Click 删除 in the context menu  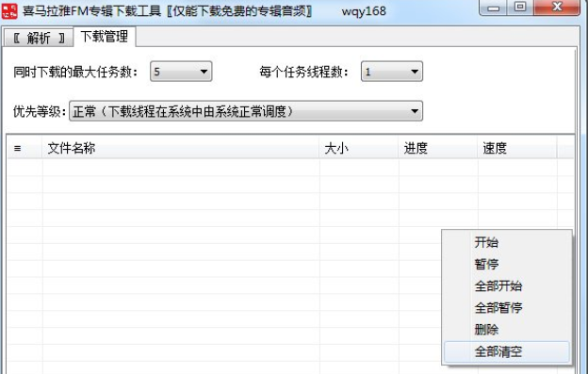click(x=507, y=330)
